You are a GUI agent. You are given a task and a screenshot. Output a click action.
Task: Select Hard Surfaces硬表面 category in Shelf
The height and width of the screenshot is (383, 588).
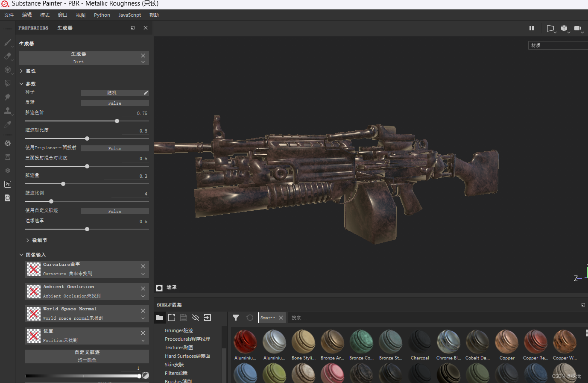click(x=187, y=356)
